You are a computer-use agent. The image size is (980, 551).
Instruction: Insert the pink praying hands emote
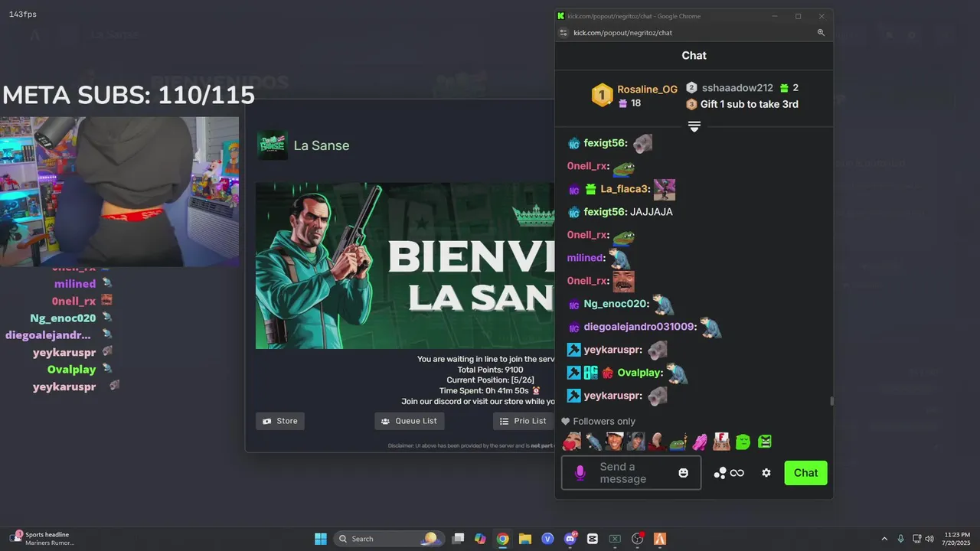pyautogui.click(x=700, y=442)
